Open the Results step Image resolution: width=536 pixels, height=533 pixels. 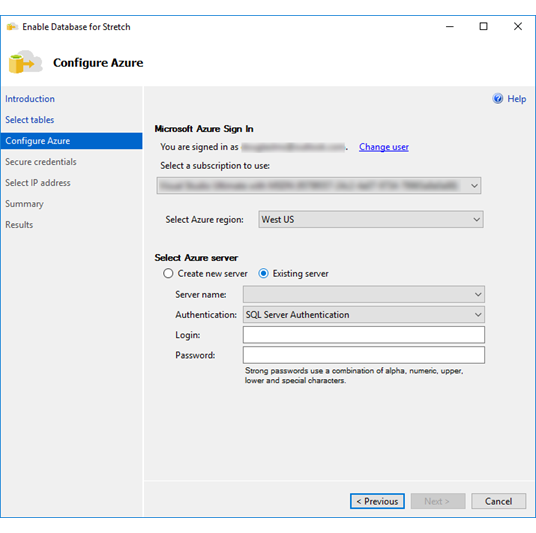pyautogui.click(x=19, y=225)
